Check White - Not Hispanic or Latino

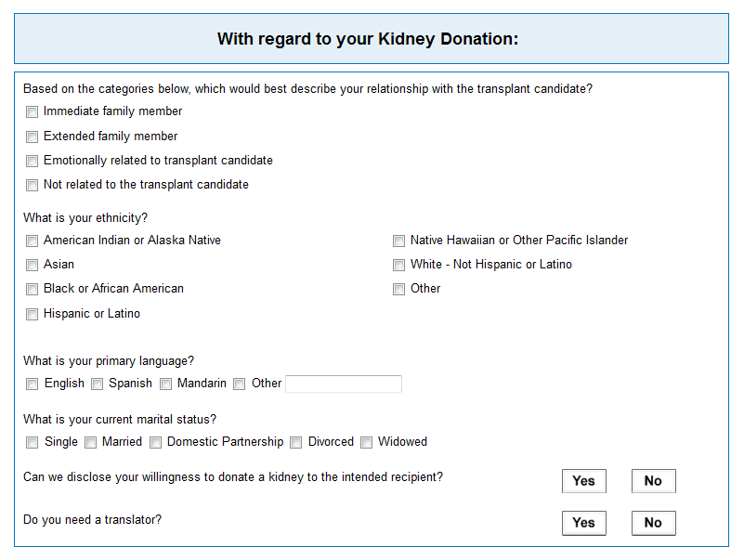point(398,265)
